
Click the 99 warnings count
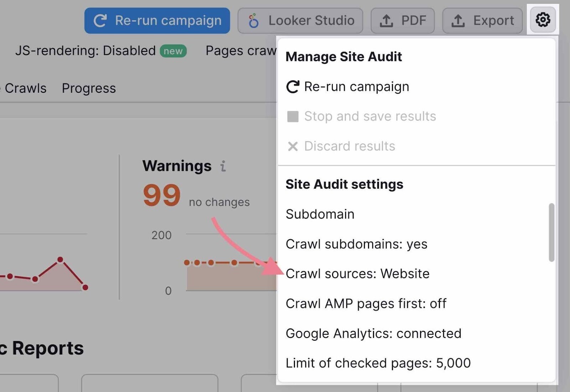161,194
